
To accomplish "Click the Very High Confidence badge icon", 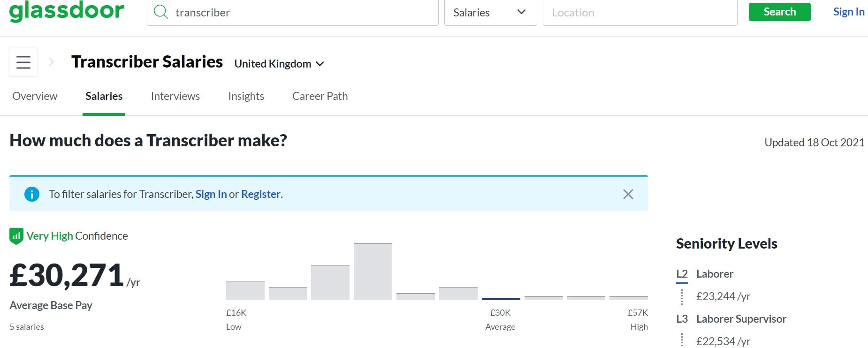I will [16, 236].
